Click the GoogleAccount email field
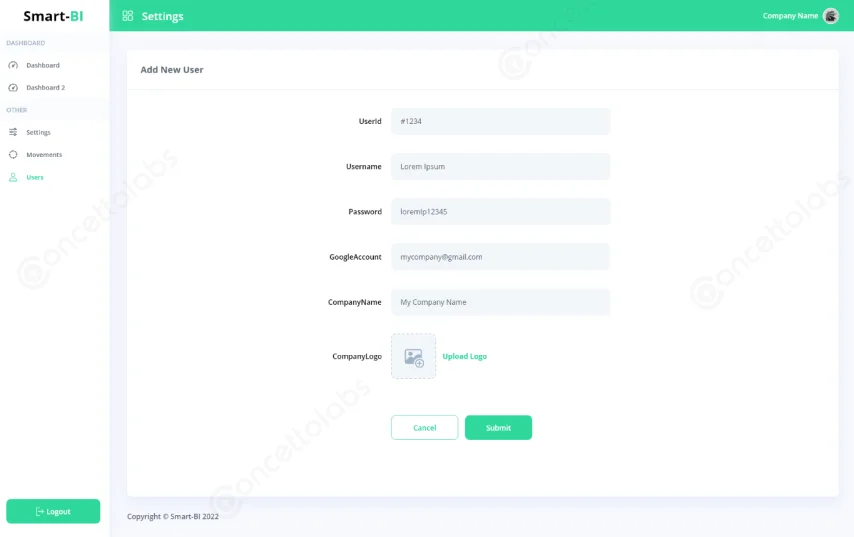The image size is (854, 537). 500,257
